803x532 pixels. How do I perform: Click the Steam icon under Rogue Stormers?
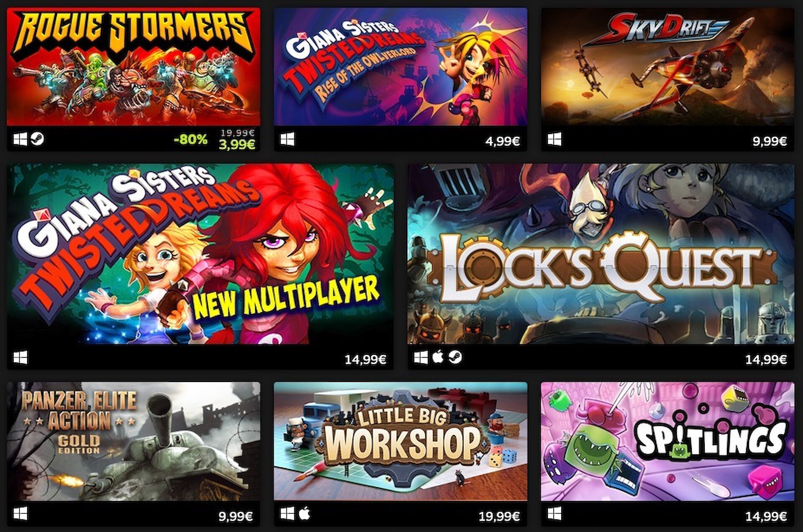37,139
